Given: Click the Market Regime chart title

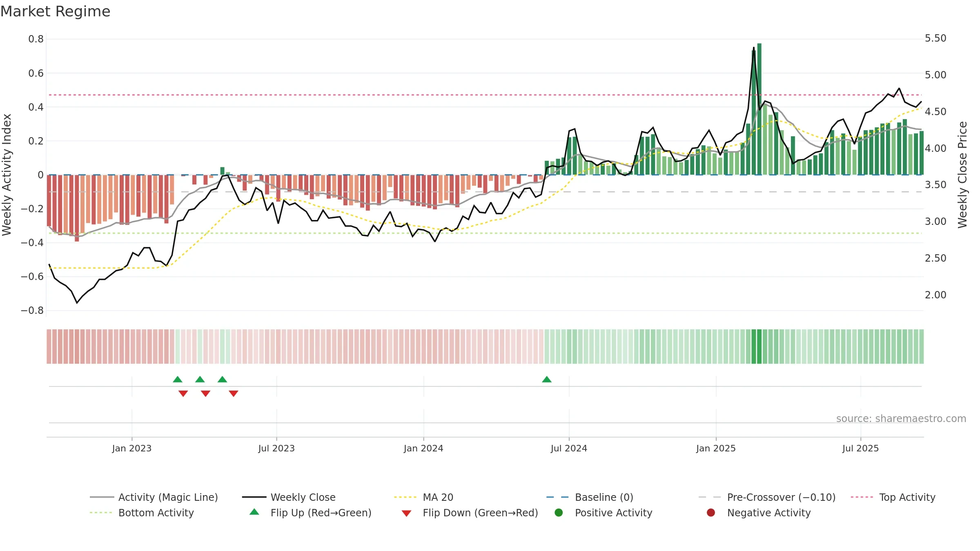Looking at the screenshot, I should 55,11.
